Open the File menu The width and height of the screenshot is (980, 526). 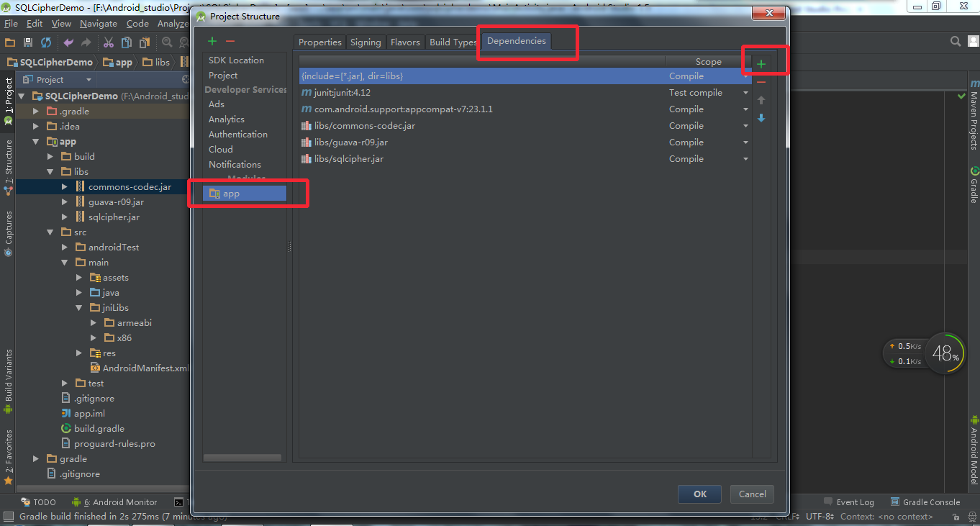click(11, 24)
